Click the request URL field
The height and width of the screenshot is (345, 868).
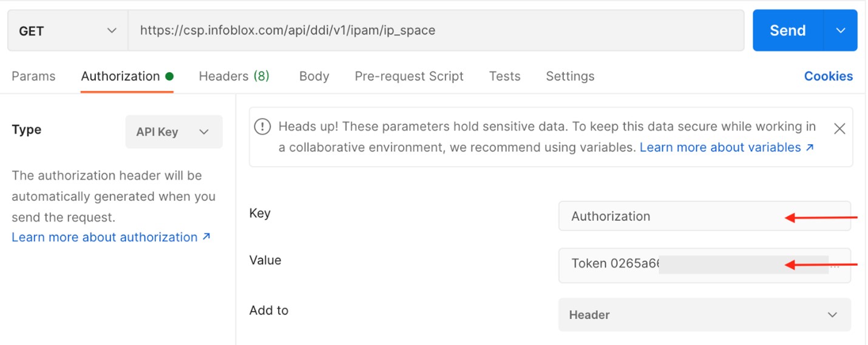435,30
